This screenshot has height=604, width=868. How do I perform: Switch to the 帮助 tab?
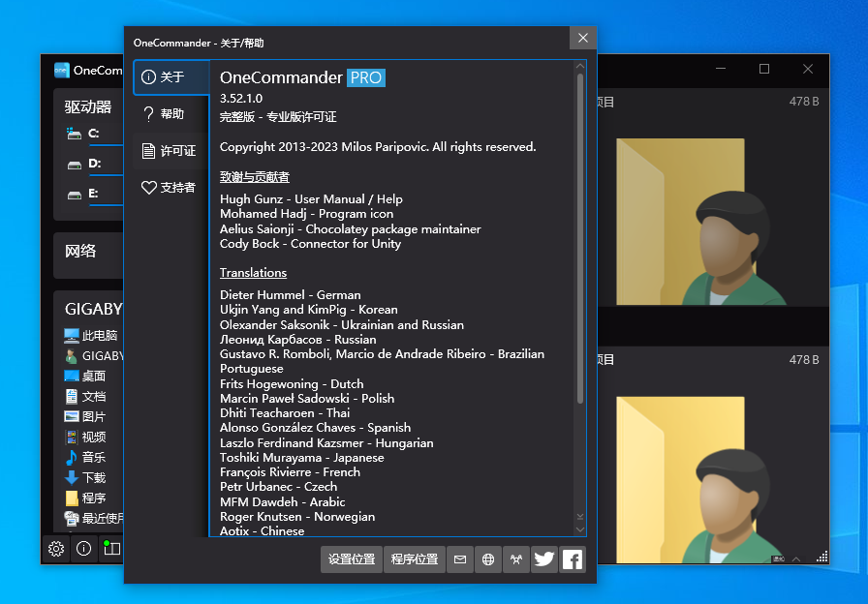pyautogui.click(x=170, y=114)
